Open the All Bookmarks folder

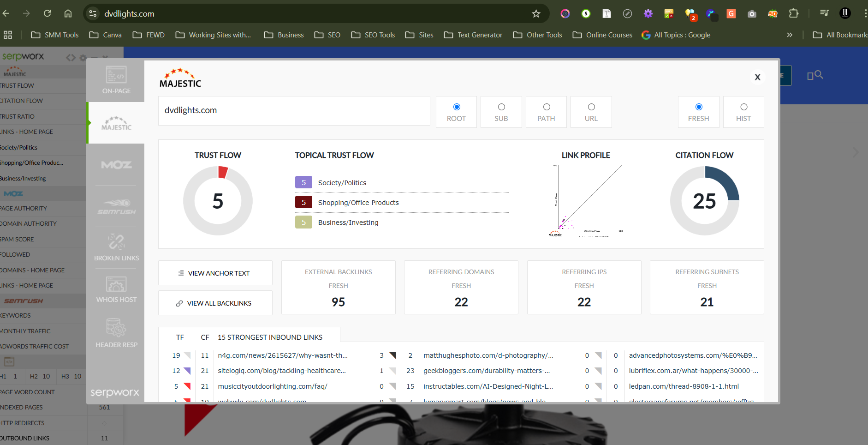(840, 35)
